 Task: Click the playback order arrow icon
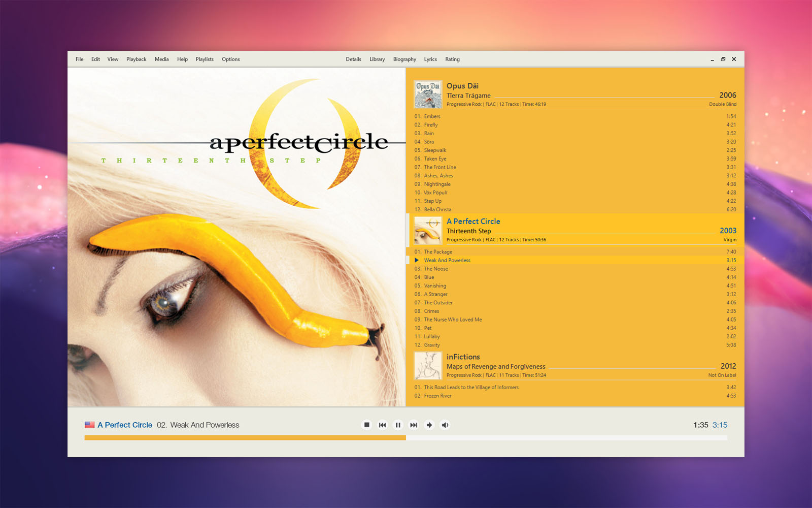tap(429, 425)
